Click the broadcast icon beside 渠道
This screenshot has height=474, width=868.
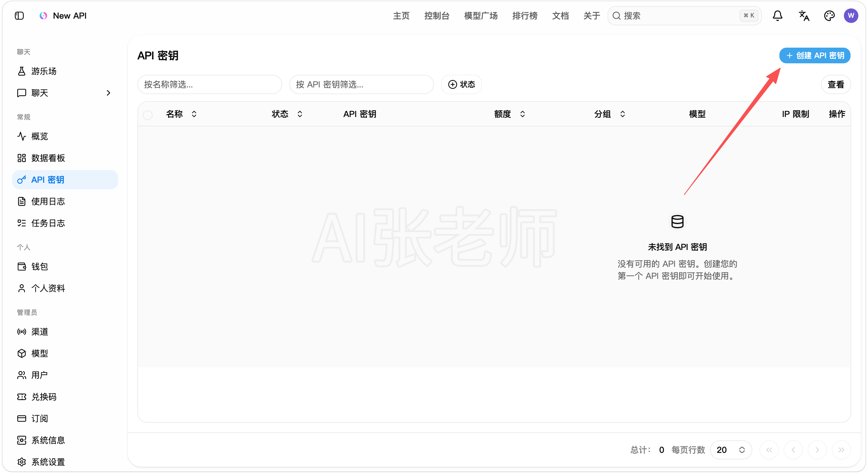point(22,332)
